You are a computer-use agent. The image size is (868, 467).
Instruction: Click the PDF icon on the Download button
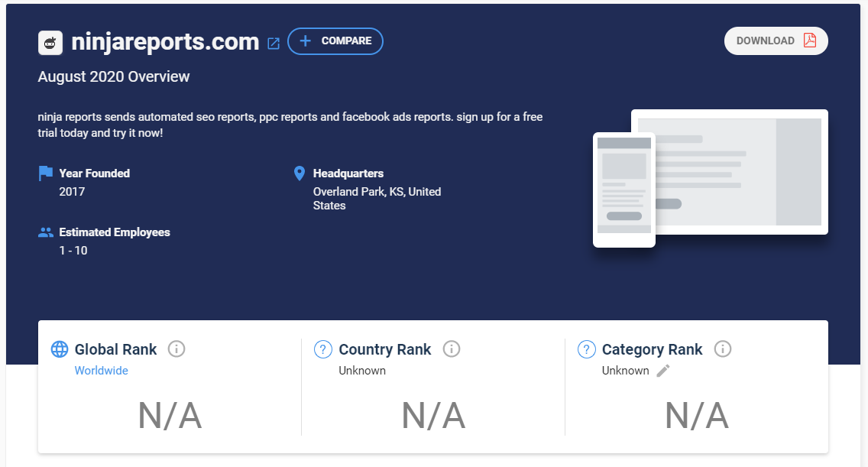[809, 41]
